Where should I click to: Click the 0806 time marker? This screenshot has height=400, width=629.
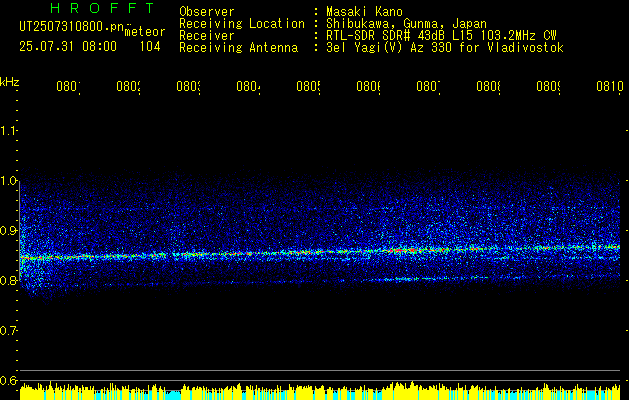[x=369, y=87]
